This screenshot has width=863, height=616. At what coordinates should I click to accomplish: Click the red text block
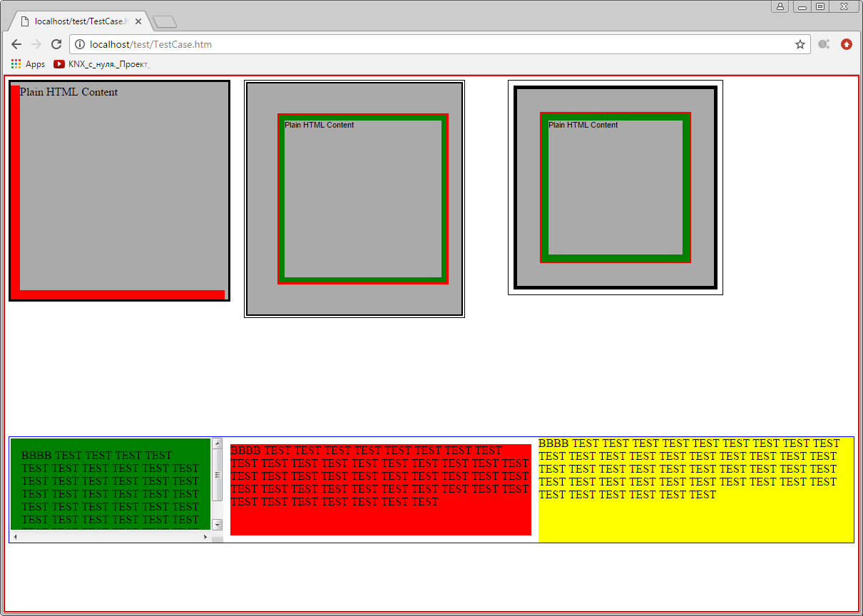coord(380,489)
